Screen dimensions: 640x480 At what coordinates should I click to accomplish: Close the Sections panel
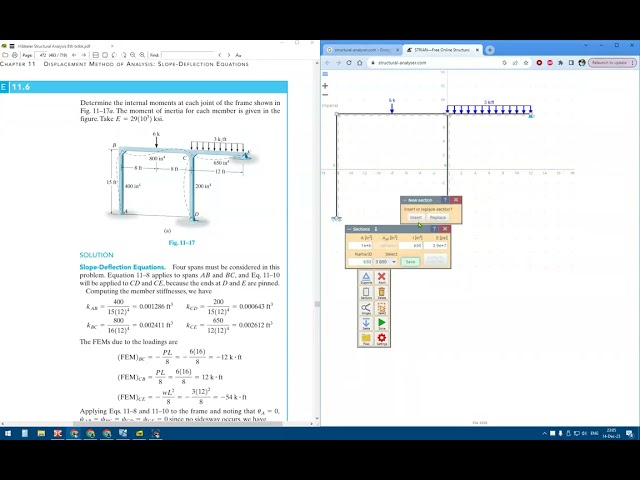pyautogui.click(x=445, y=229)
